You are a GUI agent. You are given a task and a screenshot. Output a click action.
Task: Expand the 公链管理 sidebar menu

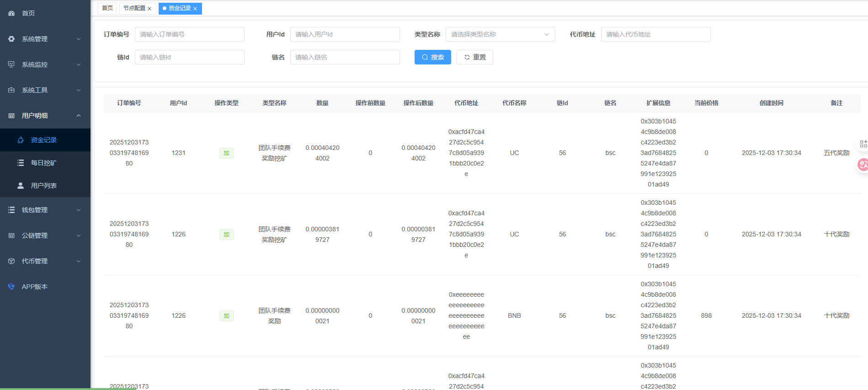[x=45, y=235]
